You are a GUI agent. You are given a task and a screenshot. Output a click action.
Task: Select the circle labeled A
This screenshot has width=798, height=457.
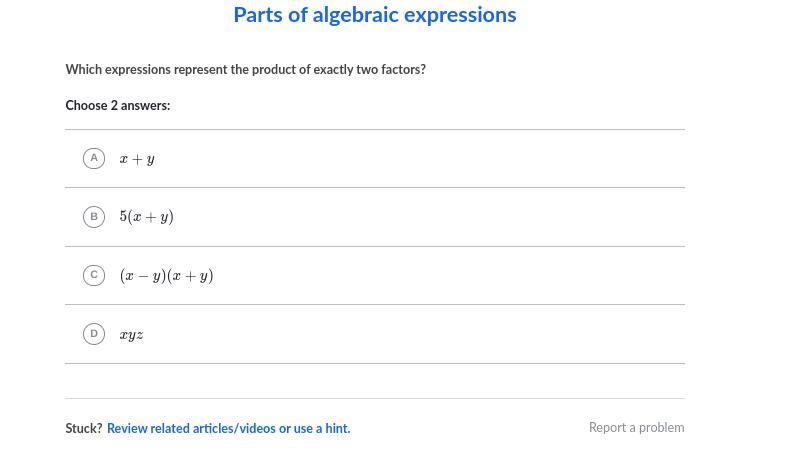click(x=94, y=158)
